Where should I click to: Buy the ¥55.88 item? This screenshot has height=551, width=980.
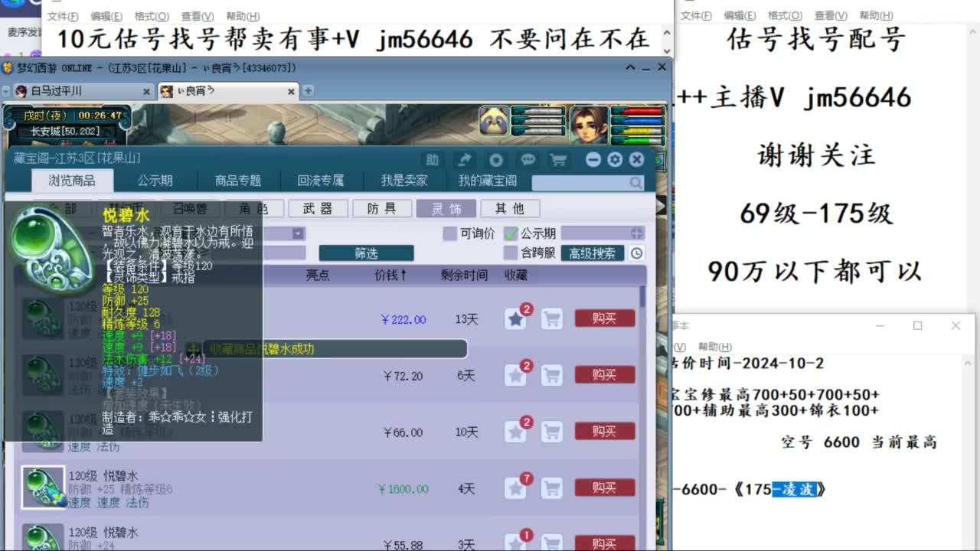coord(605,543)
